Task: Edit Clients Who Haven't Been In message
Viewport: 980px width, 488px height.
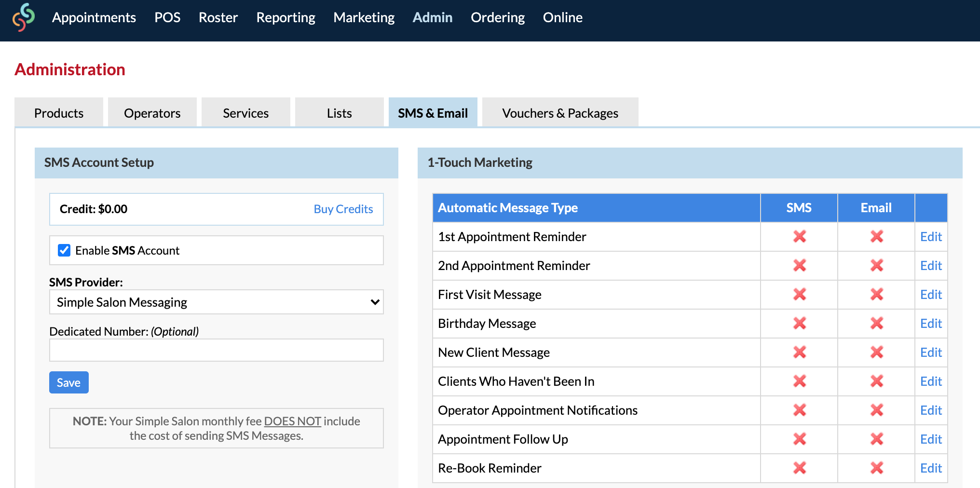Action: (931, 381)
